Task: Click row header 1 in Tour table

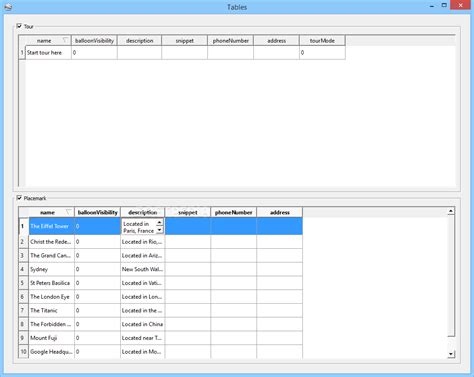Action: pyautogui.click(x=22, y=53)
